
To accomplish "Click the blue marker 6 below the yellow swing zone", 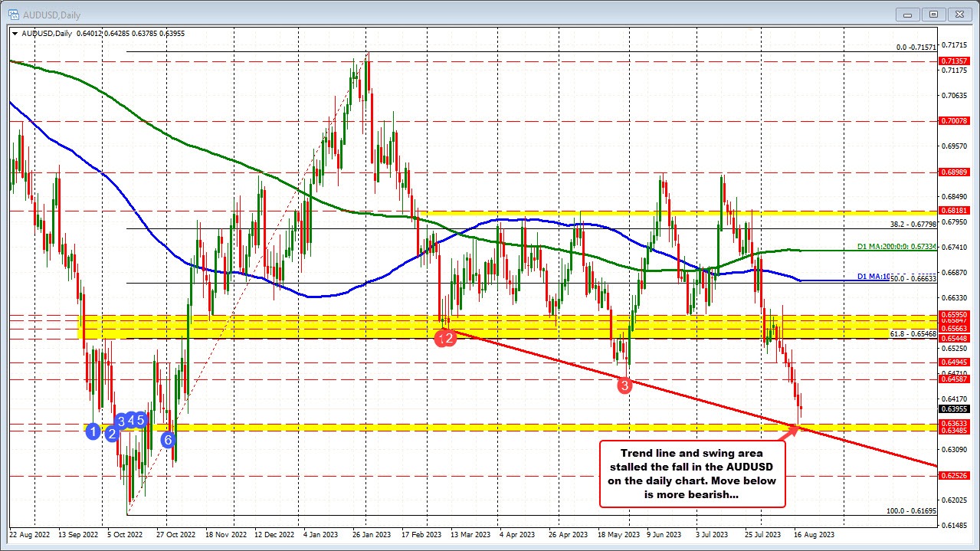I will [168, 440].
